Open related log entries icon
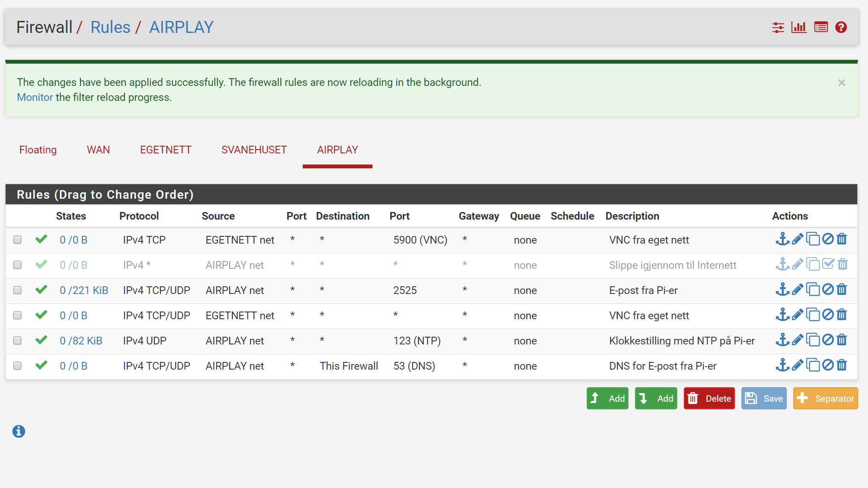The width and height of the screenshot is (868, 488). click(x=821, y=27)
